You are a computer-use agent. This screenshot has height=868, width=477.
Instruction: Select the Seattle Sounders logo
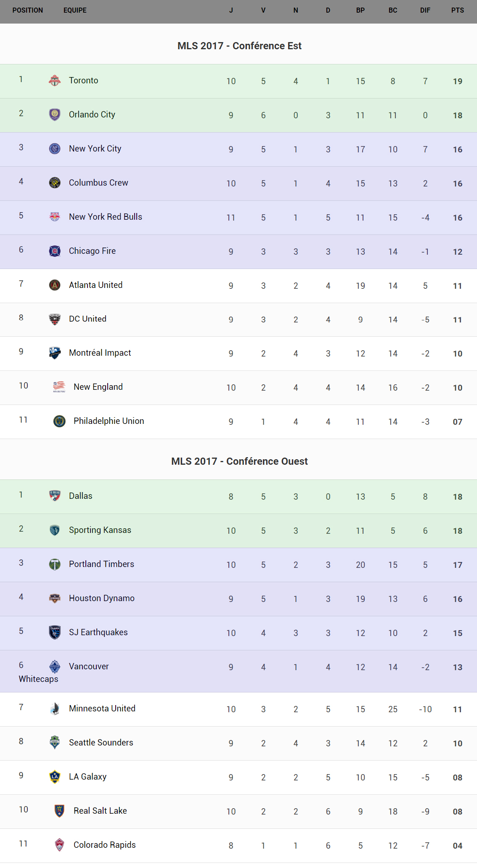click(x=55, y=743)
